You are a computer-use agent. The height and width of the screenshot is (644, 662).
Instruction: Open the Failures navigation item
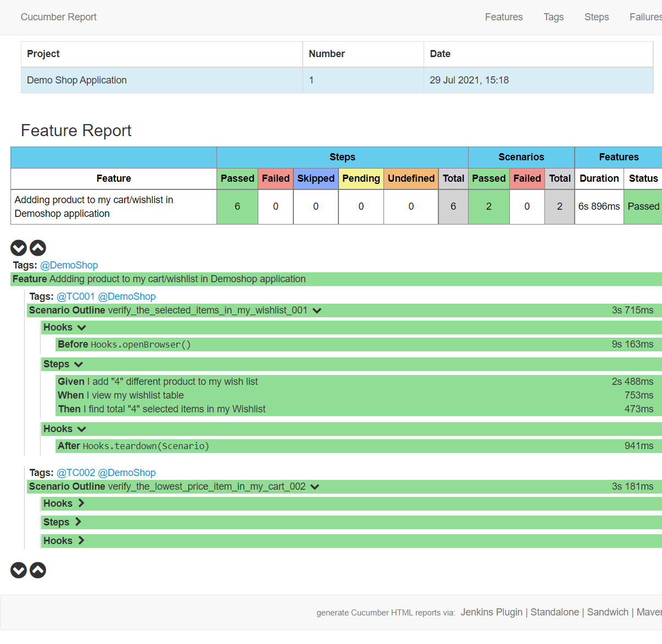pos(646,17)
